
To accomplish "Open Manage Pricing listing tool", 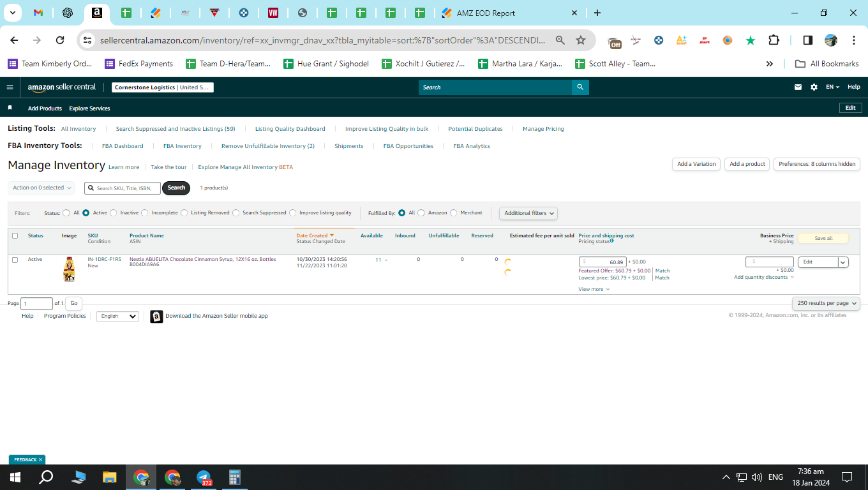I will [543, 129].
